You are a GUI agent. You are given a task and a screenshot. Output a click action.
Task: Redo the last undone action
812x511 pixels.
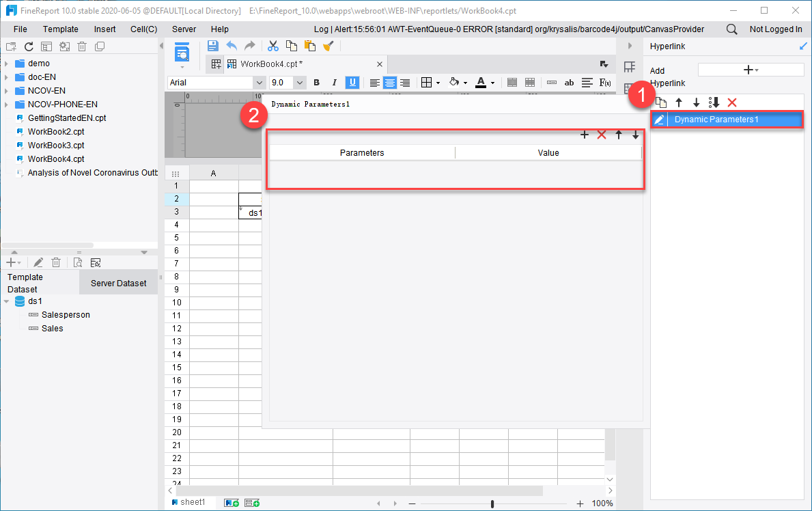pos(249,46)
